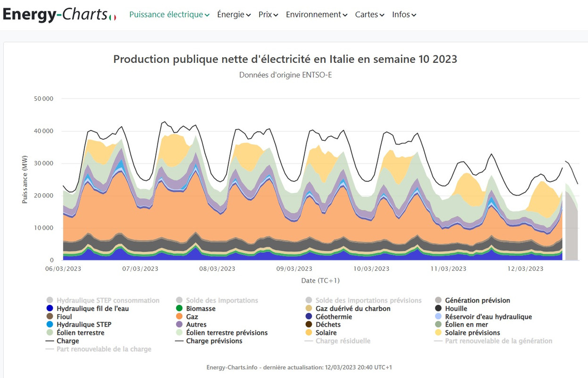The image size is (588, 378).
Task: Toggle Éolien terrestre prévisions legend entry
Action: (221, 333)
